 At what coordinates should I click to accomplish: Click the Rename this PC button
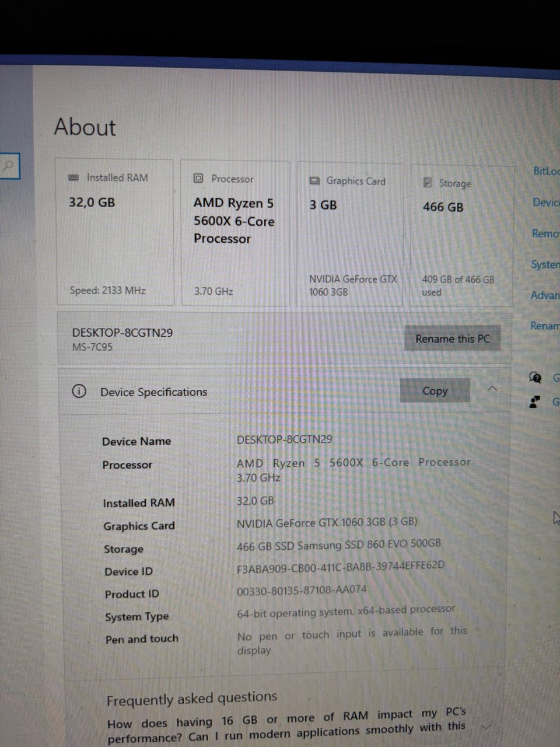tap(453, 338)
